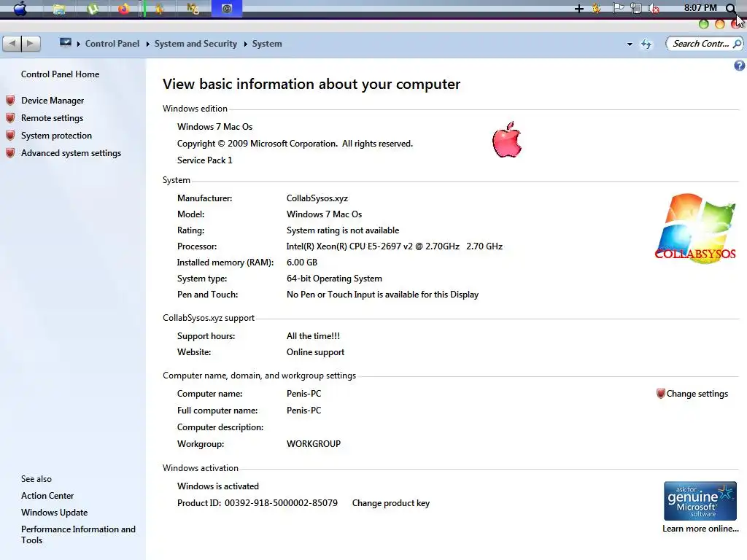
Task: Click the computer icon in address bar
Action: [x=65, y=43]
